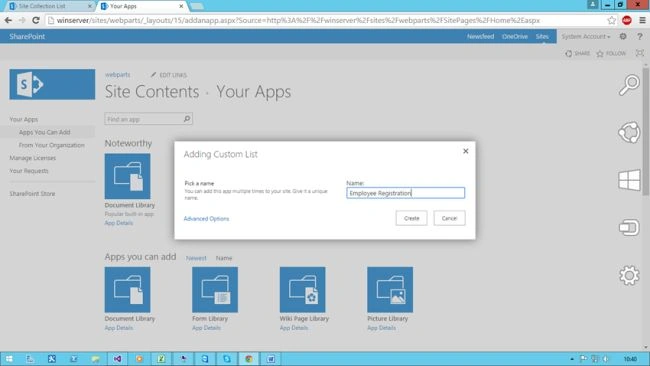Click the Windows charm share icon
Image resolution: width=650 pixels, height=366 pixels.
tap(629, 133)
